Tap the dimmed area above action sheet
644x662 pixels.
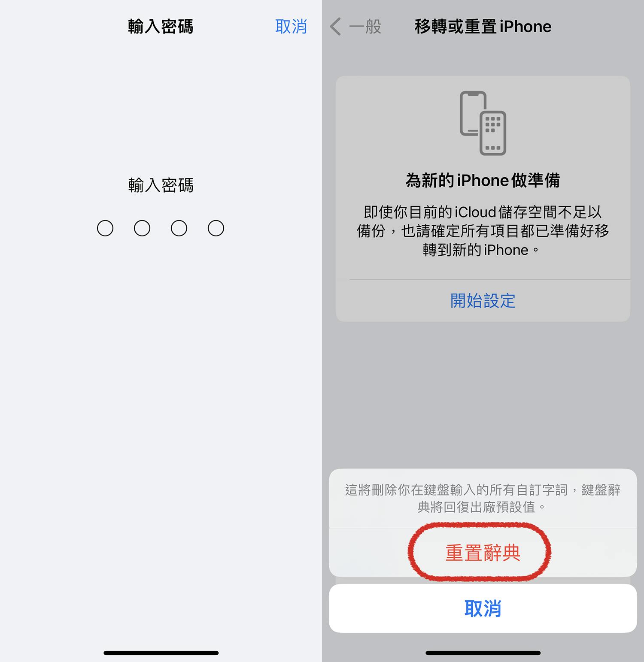483,395
